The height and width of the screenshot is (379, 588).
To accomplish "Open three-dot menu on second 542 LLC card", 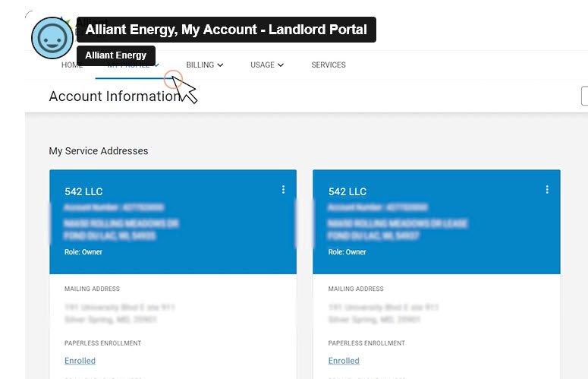I will pyautogui.click(x=547, y=190).
